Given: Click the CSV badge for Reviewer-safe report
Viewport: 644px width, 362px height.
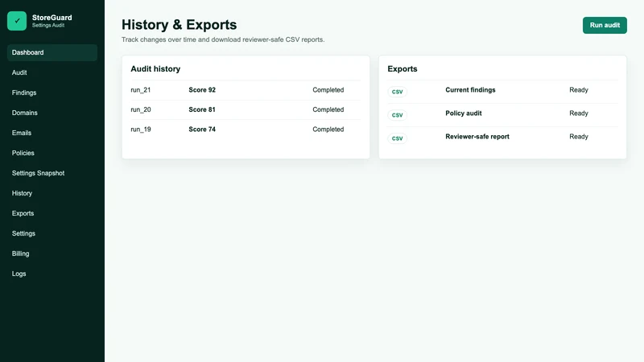Looking at the screenshot, I should (397, 138).
